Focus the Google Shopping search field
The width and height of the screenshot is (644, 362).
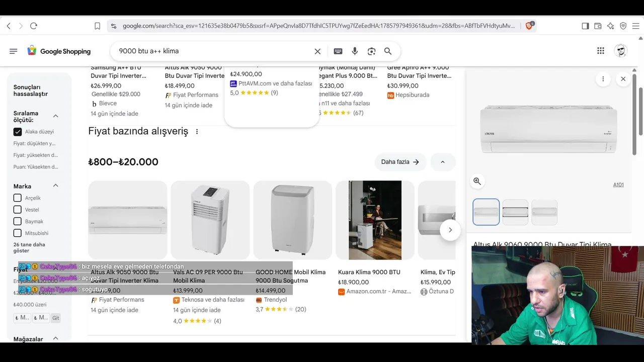click(212, 51)
